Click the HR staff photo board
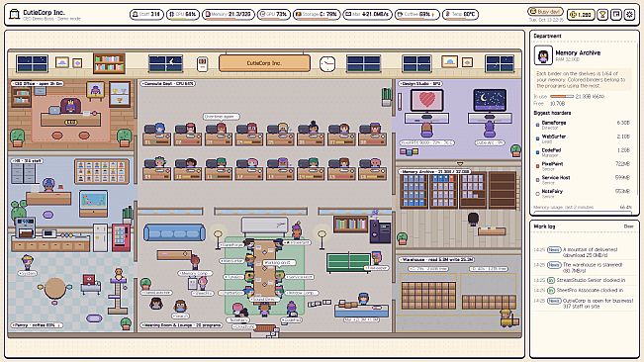 [x=102, y=171]
